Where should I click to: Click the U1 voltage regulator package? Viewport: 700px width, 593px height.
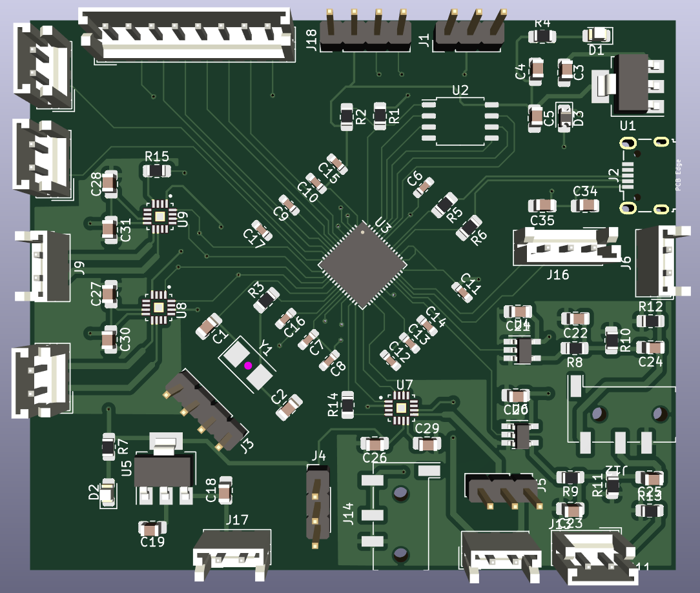click(628, 85)
